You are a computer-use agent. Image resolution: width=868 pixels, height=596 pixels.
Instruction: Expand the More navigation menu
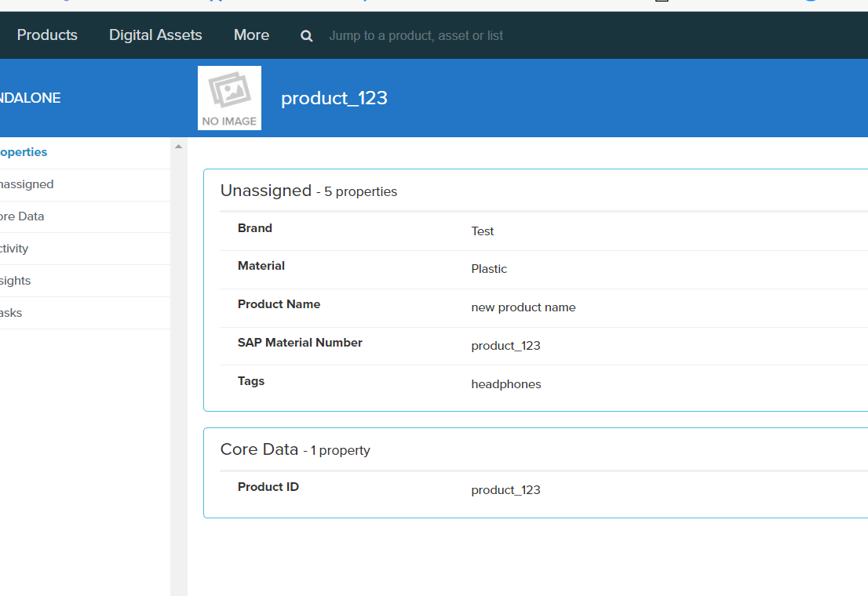pyautogui.click(x=251, y=35)
